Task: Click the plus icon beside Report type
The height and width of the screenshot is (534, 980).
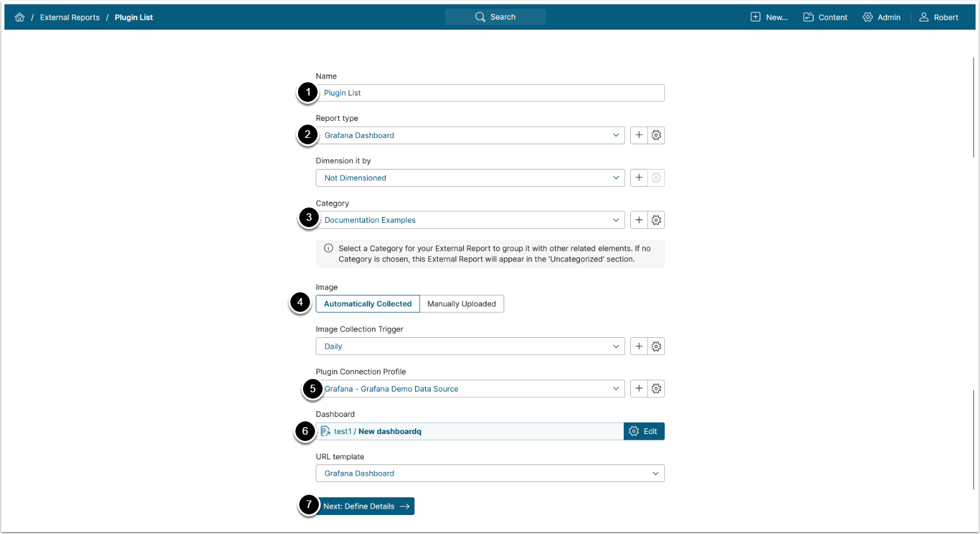Action: pos(639,135)
